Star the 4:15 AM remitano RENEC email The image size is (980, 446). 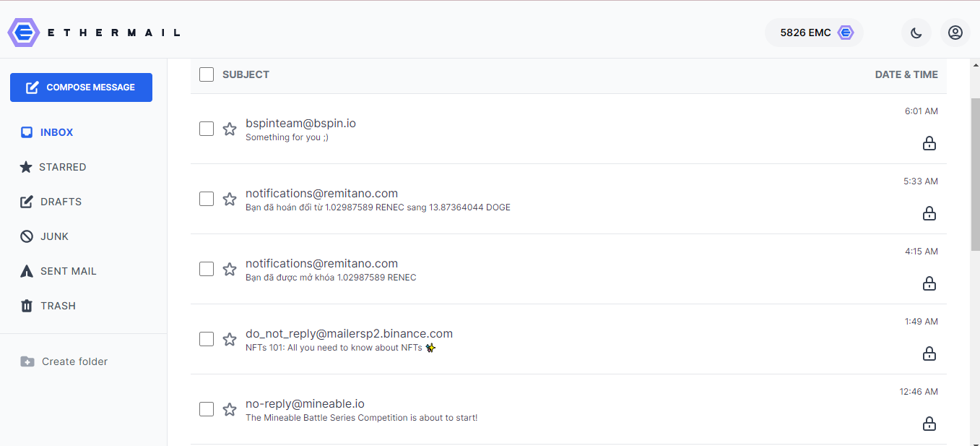pos(230,269)
